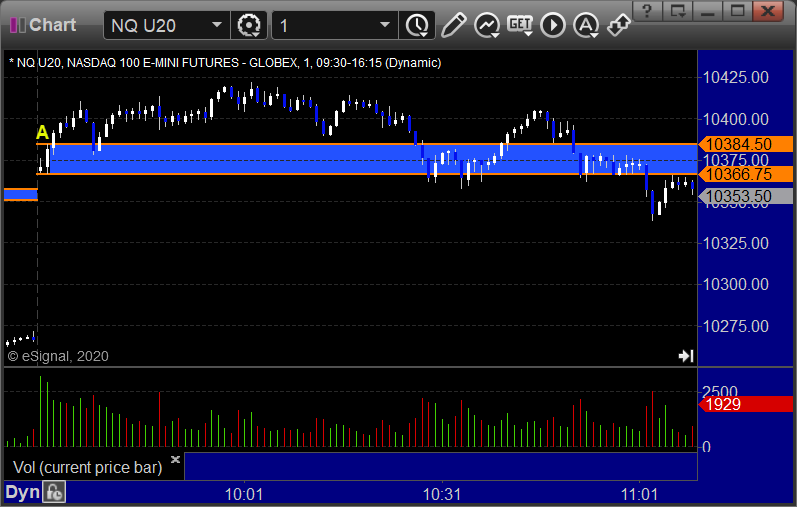797x507 pixels.
Task: Close the Vol study pane x
Action: pyautogui.click(x=175, y=460)
